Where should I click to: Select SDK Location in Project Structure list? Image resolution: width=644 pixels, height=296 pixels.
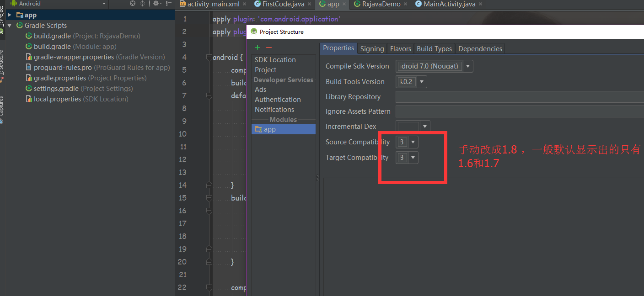tap(275, 60)
